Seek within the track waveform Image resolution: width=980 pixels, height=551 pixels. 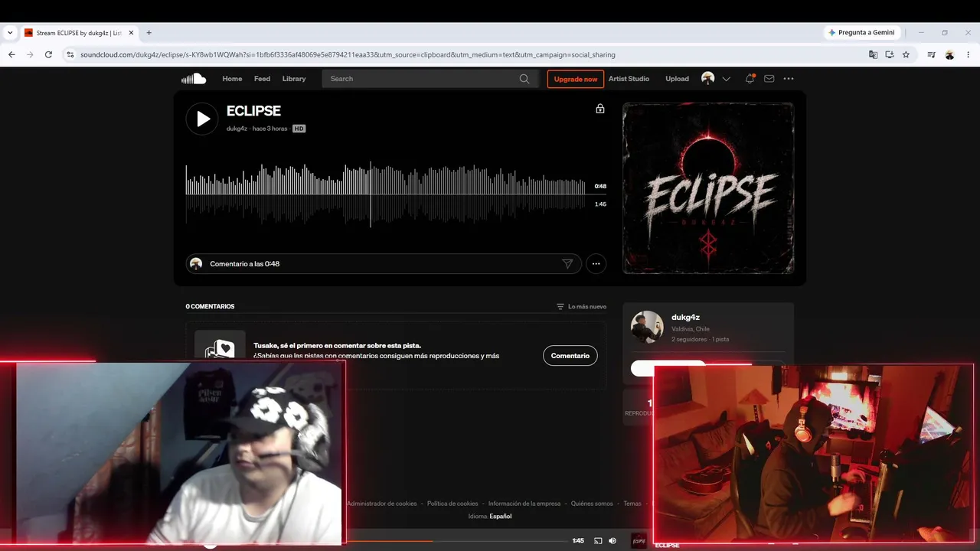coord(386,194)
